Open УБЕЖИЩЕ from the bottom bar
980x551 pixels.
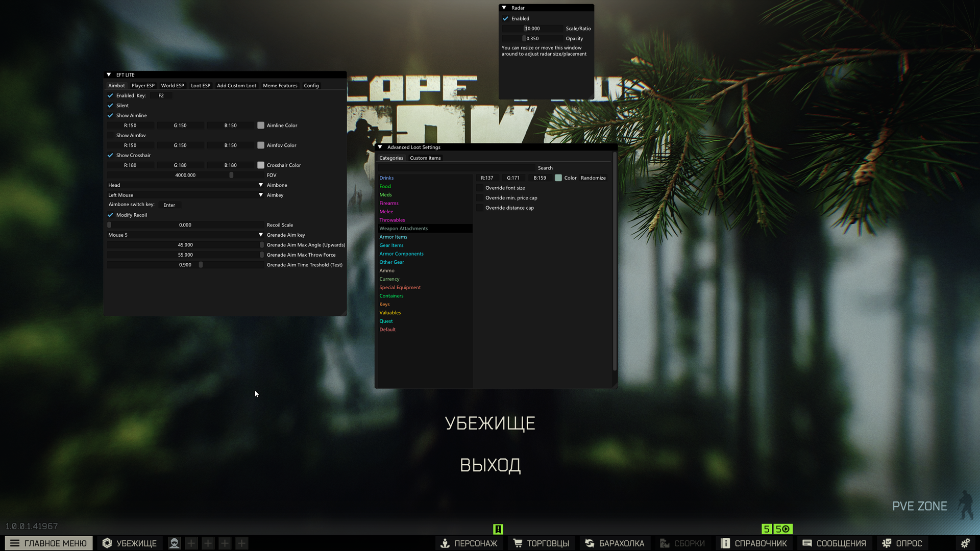pos(129,543)
